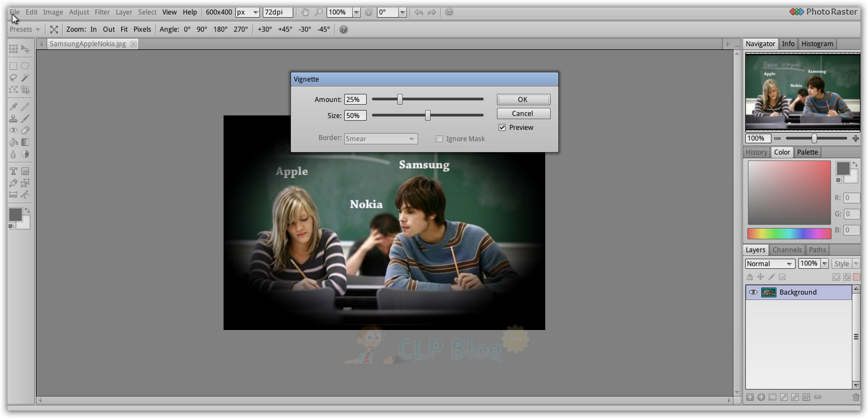Select the Eraser tool

click(25, 130)
